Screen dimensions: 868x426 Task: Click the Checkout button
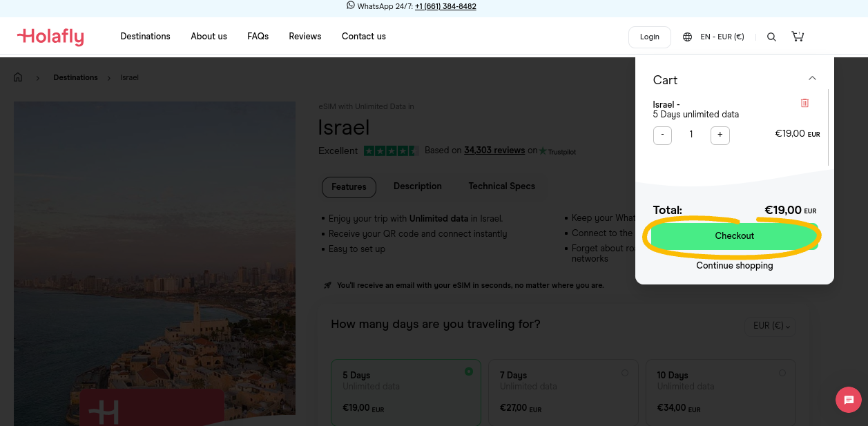tap(734, 236)
